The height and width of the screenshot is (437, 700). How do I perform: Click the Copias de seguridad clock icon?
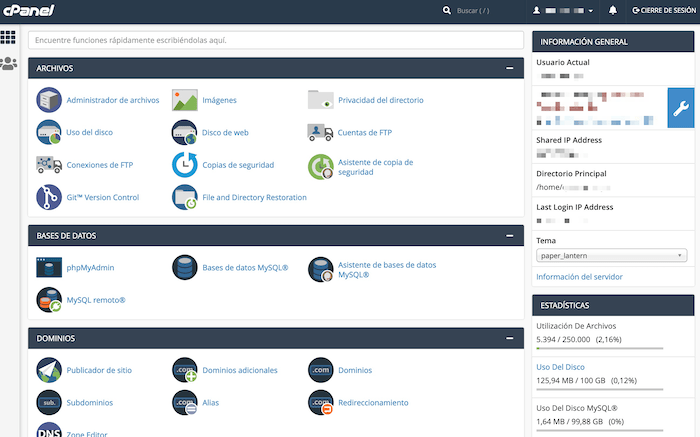185,165
